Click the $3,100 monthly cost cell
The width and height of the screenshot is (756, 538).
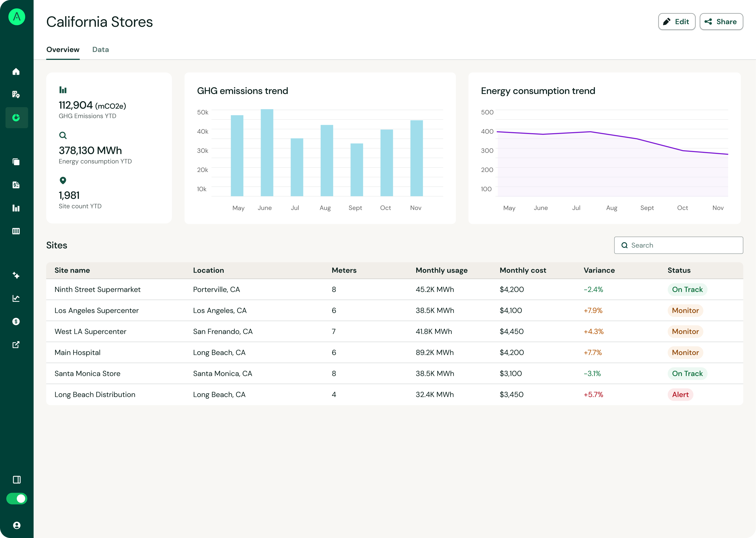(x=511, y=374)
